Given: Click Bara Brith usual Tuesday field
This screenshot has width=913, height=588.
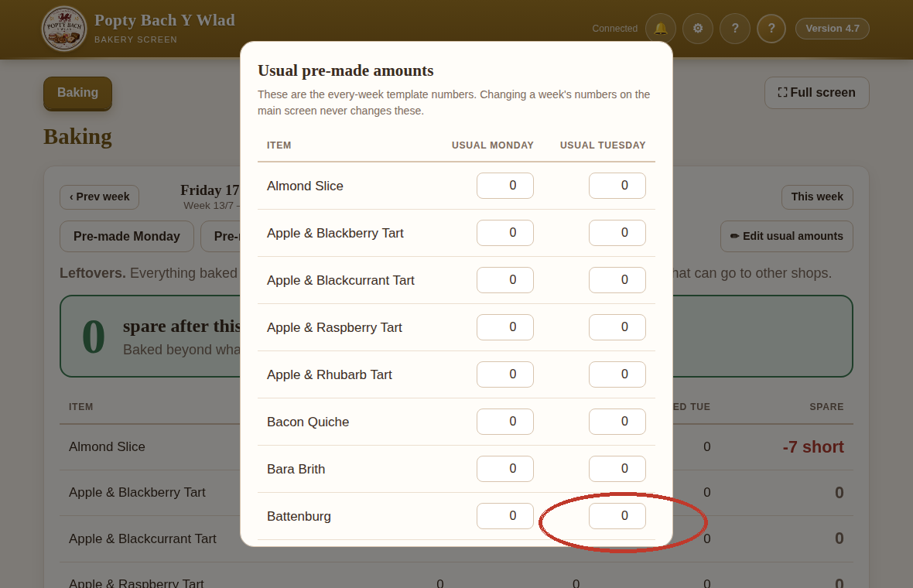Looking at the screenshot, I should (x=617, y=469).
